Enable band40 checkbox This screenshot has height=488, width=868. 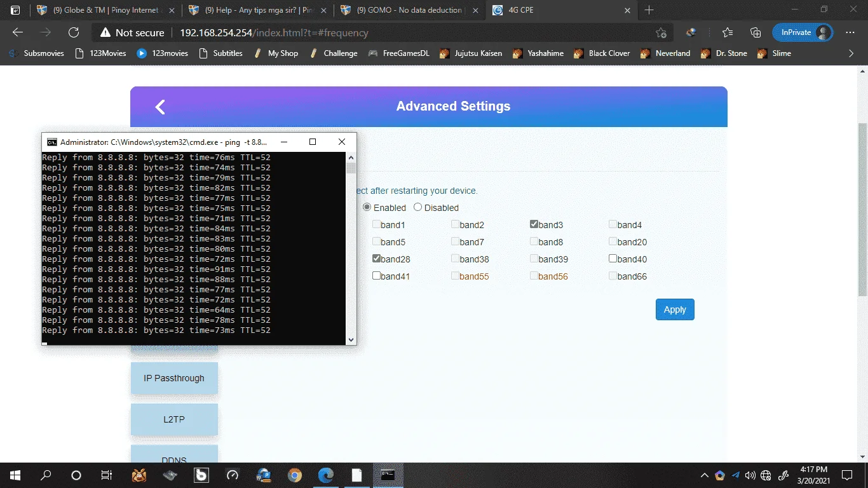[613, 259]
